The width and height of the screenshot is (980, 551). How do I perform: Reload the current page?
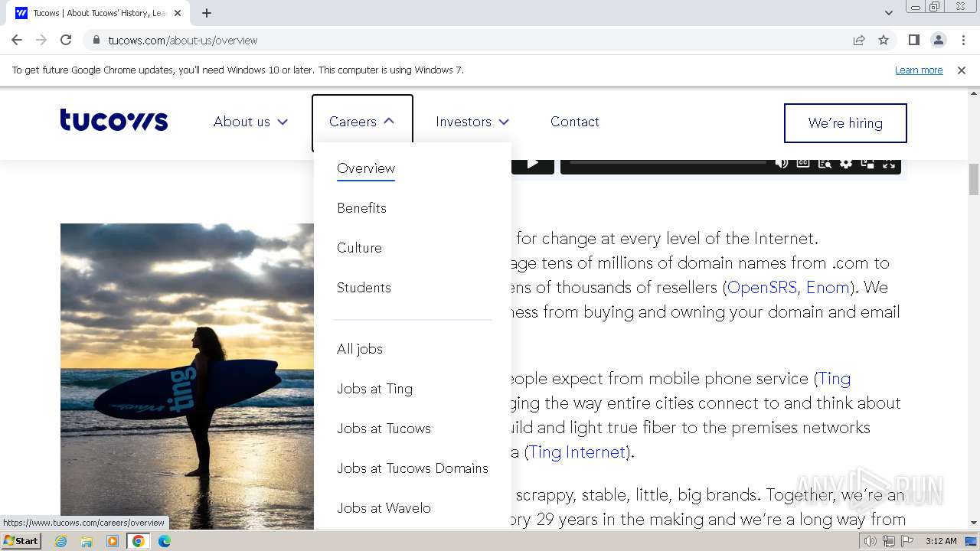pos(66,40)
